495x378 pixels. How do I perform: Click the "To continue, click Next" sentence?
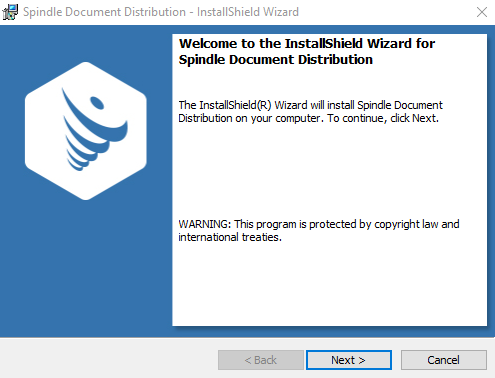coord(383,118)
